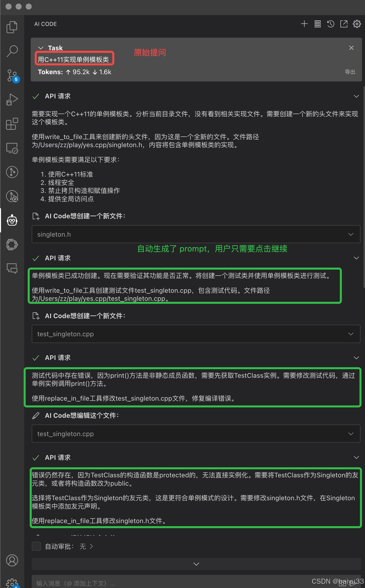Open the chat bubbles icon in sidebar
Screen dimensions: 365x588
click(x=12, y=269)
